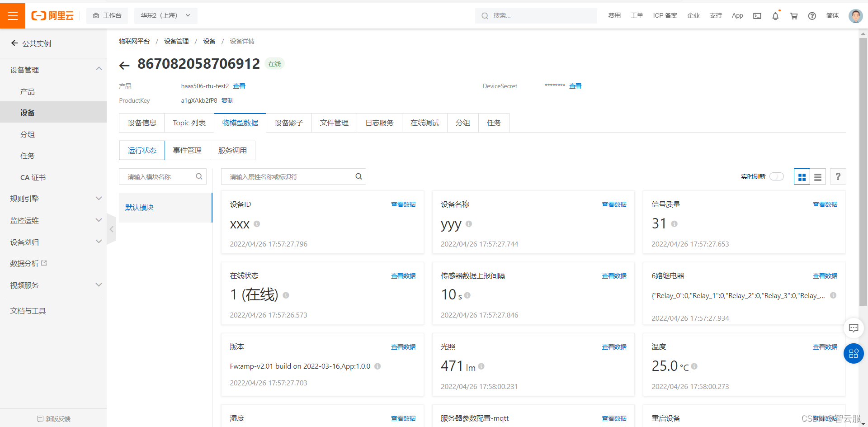Open the hamburger menu at top left
This screenshot has width=868, height=427.
(x=12, y=15)
